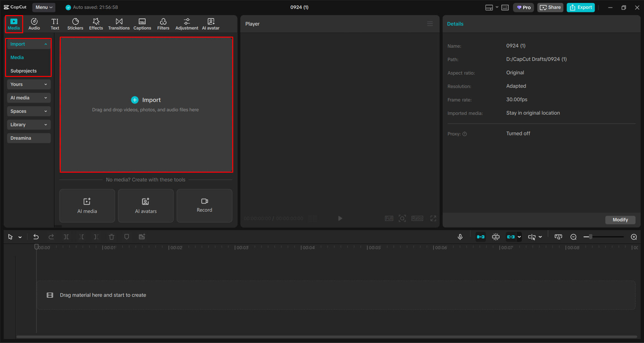Click the Modify button in Details panel
Image resolution: width=644 pixels, height=343 pixels.
click(620, 220)
